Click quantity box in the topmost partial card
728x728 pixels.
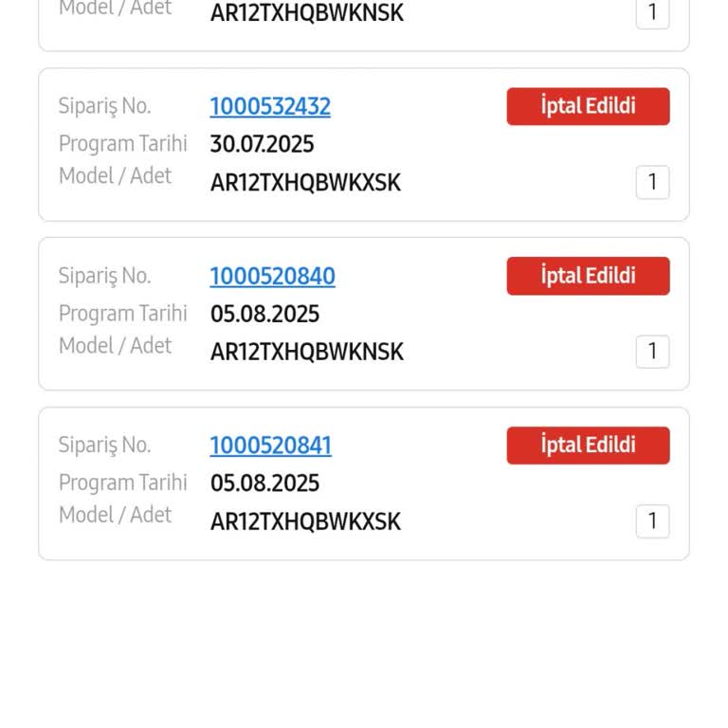pyautogui.click(x=652, y=12)
